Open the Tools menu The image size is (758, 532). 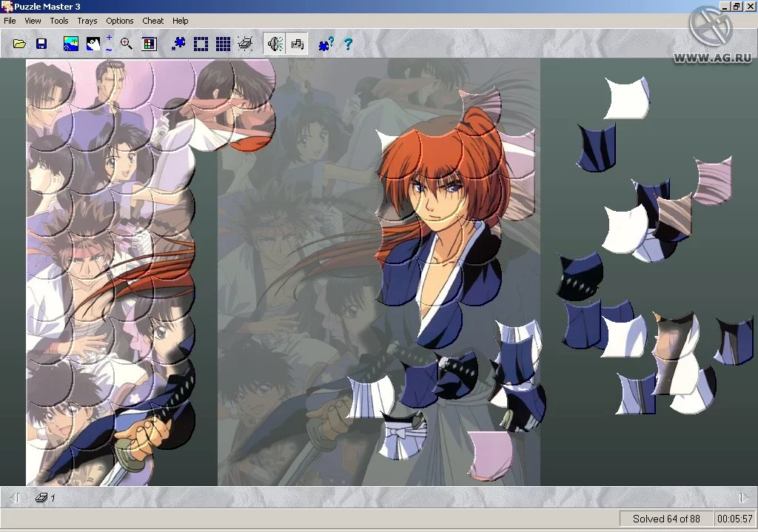59,21
